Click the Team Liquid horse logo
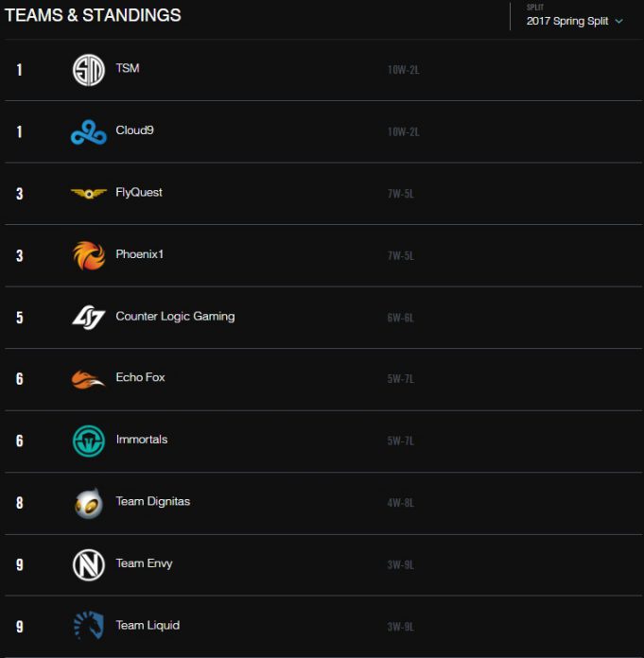Screen dimensions: 644x658 tap(89, 626)
